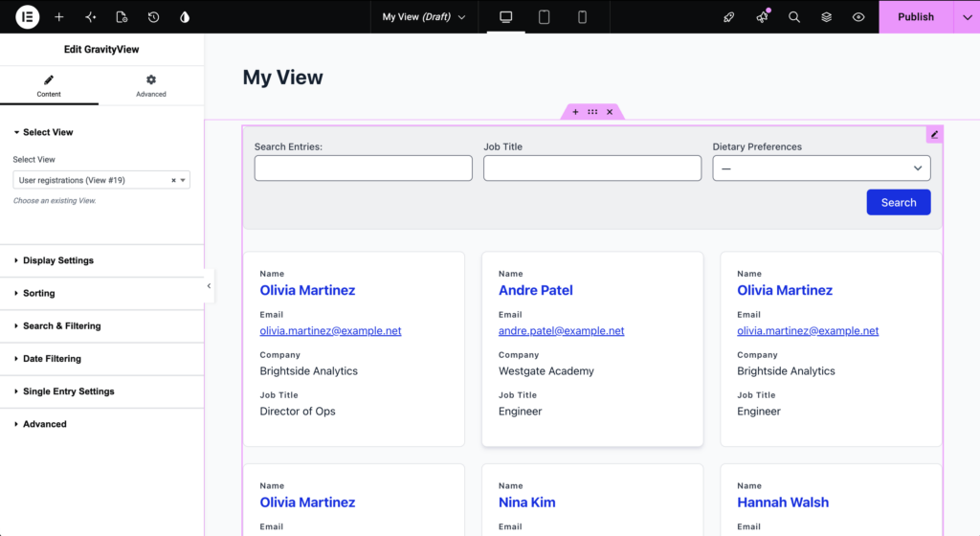
Task: Open the Elementor logo menu
Action: click(x=28, y=17)
